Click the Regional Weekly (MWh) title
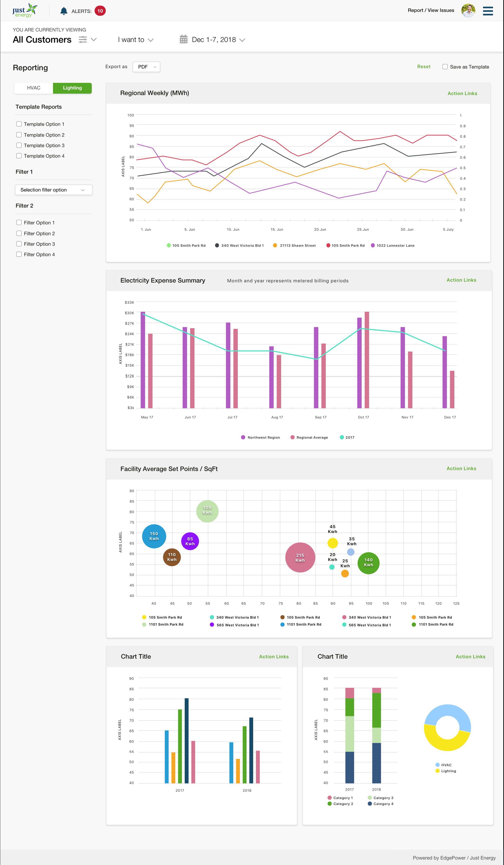Screen dimensions: 504x865 click(x=155, y=93)
